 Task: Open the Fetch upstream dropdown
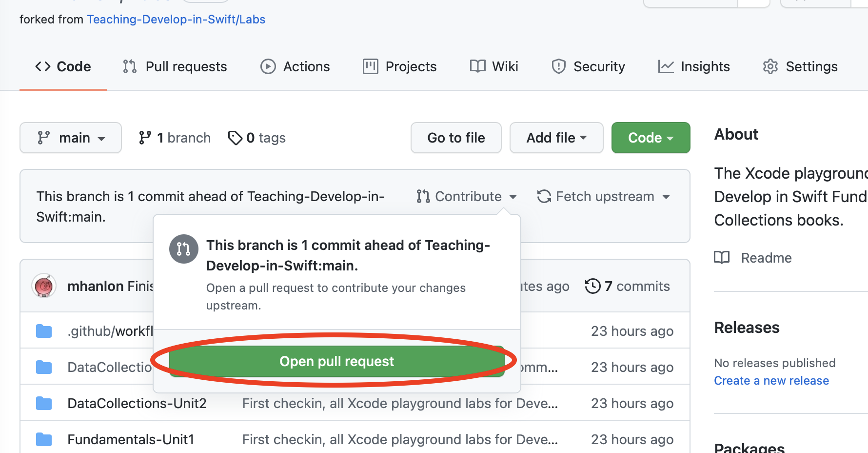pyautogui.click(x=604, y=196)
